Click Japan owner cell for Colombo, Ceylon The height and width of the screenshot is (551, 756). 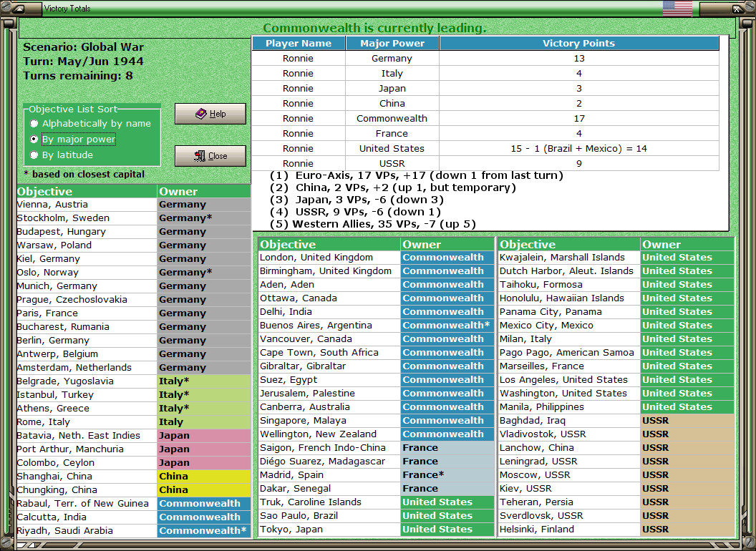coord(204,463)
